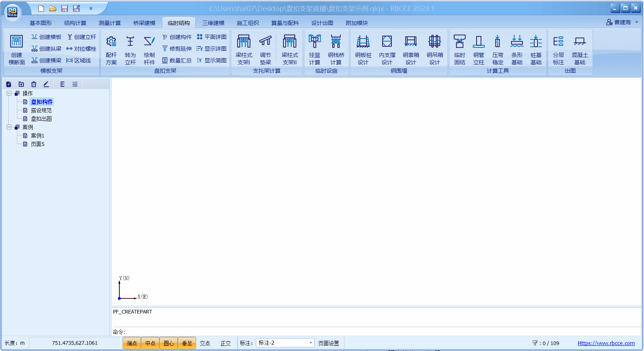Switch to the 三维建模 ribbon tab

[213, 23]
